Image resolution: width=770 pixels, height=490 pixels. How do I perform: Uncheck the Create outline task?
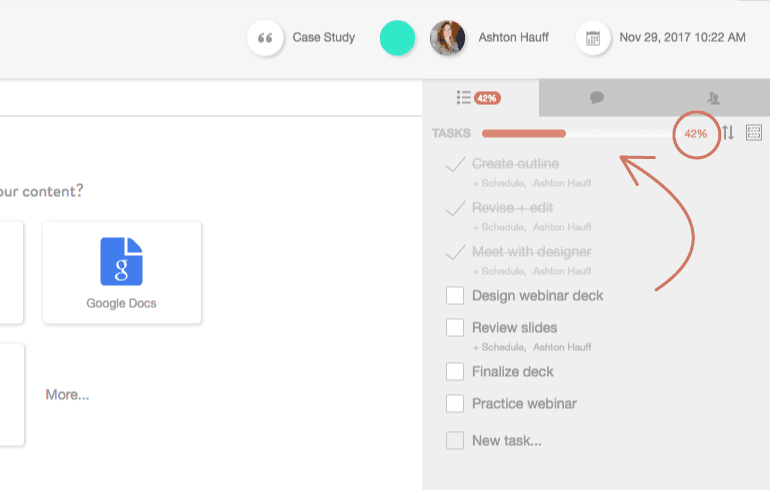(455, 164)
